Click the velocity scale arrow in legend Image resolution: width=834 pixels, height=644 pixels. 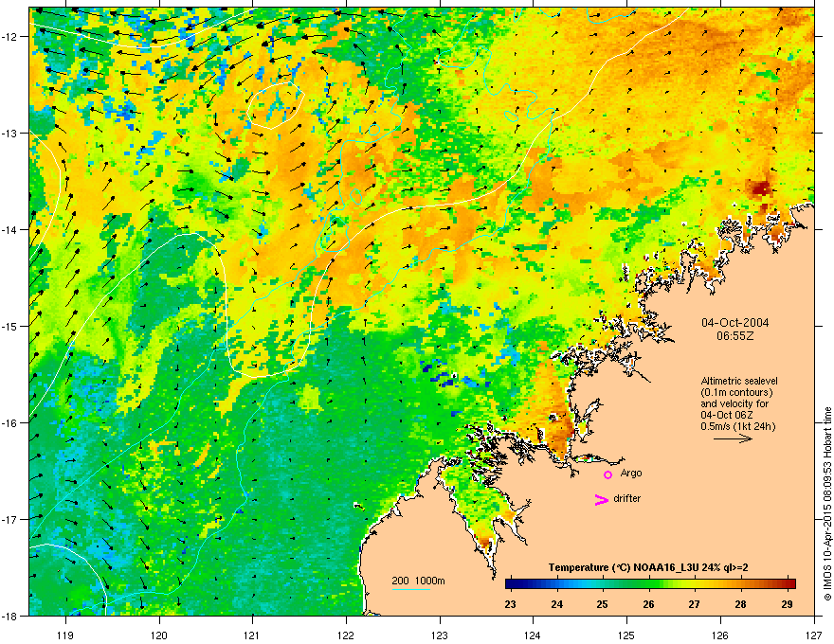[x=733, y=438]
